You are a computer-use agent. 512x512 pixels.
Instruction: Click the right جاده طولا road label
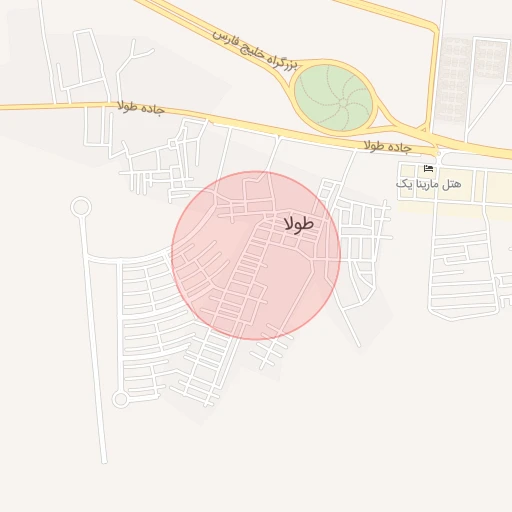point(387,146)
